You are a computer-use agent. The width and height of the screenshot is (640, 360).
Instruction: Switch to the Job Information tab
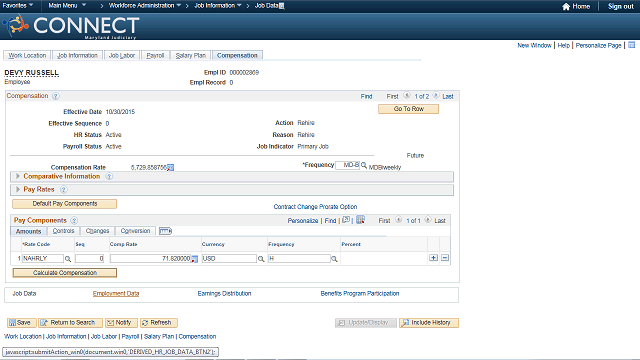77,56
